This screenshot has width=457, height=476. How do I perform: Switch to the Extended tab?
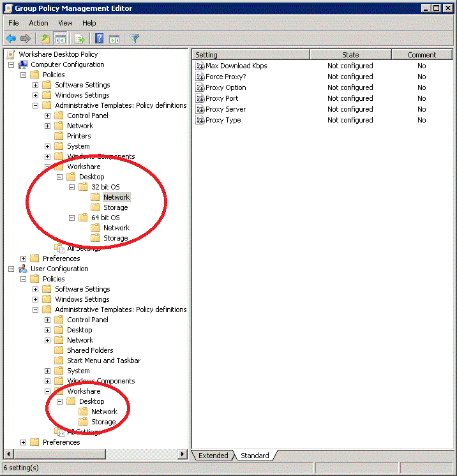pos(213,456)
